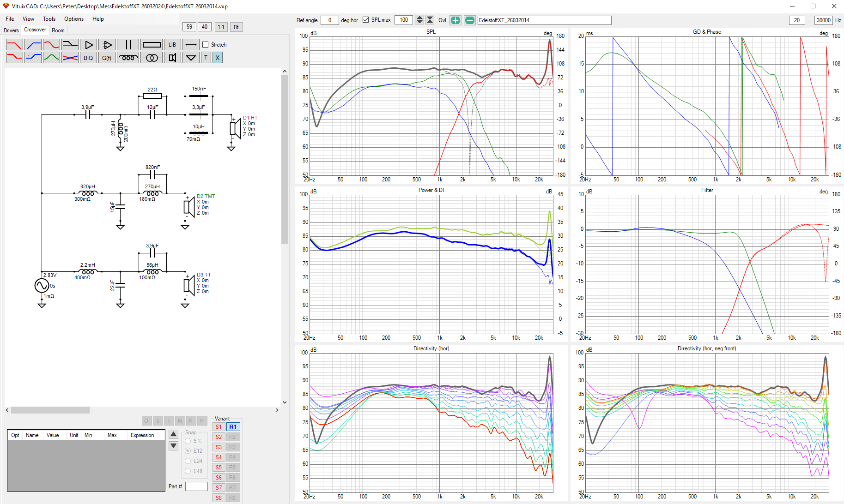Activate variant R1 toggle

point(233,427)
